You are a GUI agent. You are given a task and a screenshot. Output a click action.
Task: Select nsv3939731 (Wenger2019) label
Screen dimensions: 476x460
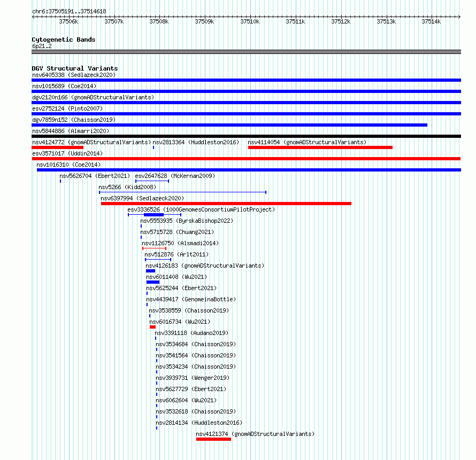(x=193, y=378)
